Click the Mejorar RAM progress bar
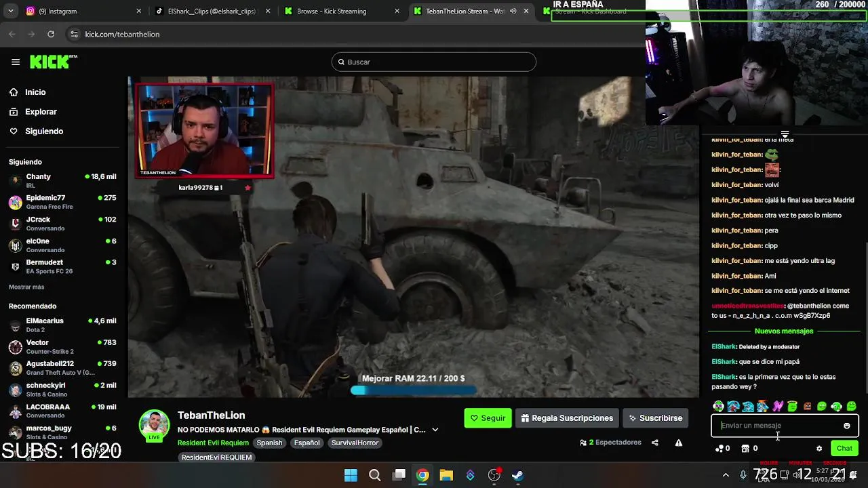 (413, 390)
